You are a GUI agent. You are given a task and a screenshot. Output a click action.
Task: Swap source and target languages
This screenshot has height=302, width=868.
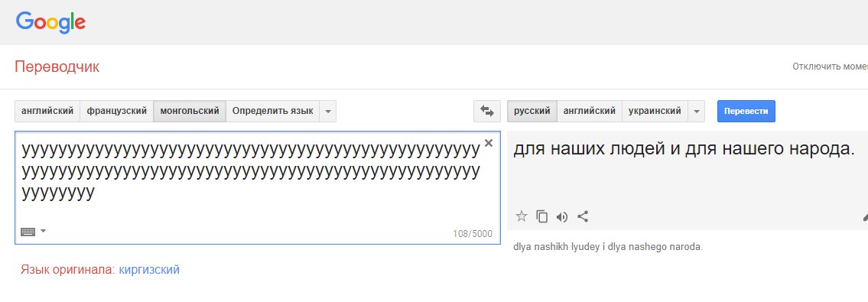pyautogui.click(x=487, y=111)
